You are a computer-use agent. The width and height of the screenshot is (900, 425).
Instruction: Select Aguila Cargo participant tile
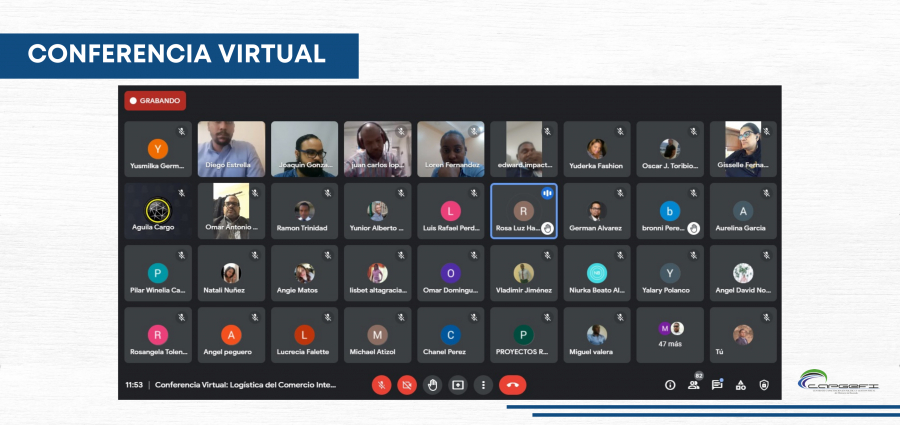click(x=157, y=211)
